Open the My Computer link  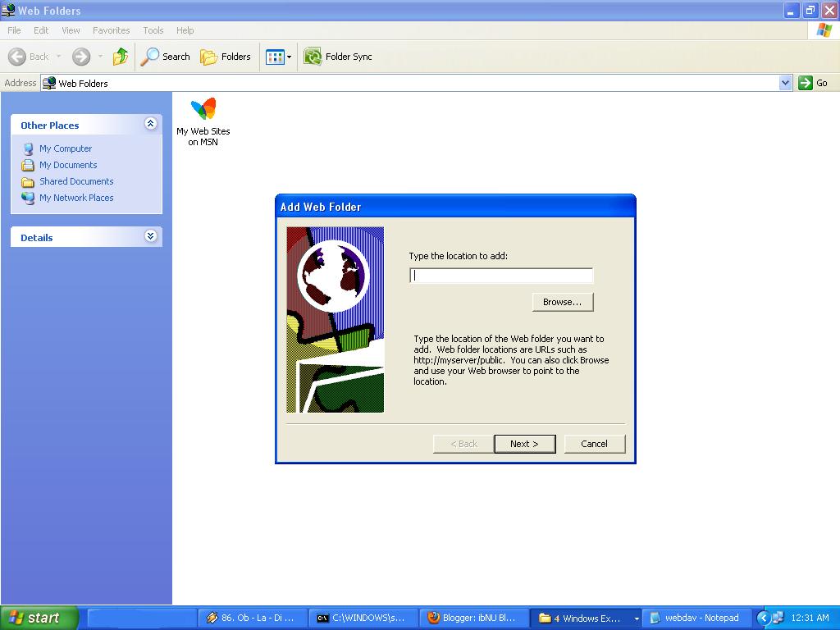point(66,149)
